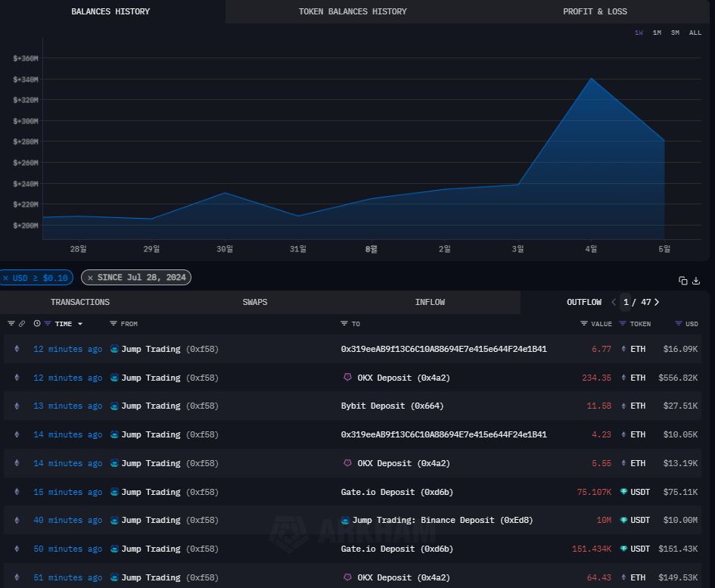
Task: Click Ethereum chain icon in 10M USDT row
Action: coord(17,520)
